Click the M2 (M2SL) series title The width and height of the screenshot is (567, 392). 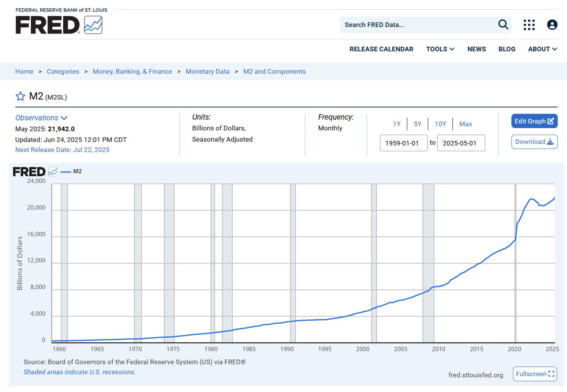48,96
